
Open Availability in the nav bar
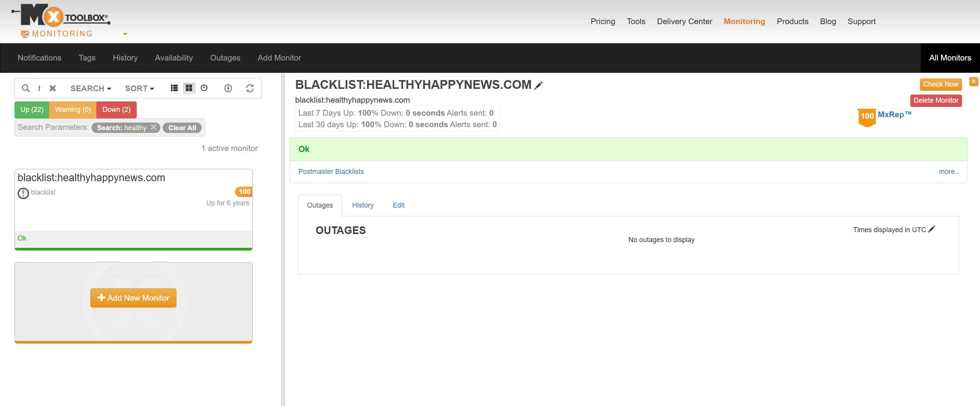pos(174,58)
